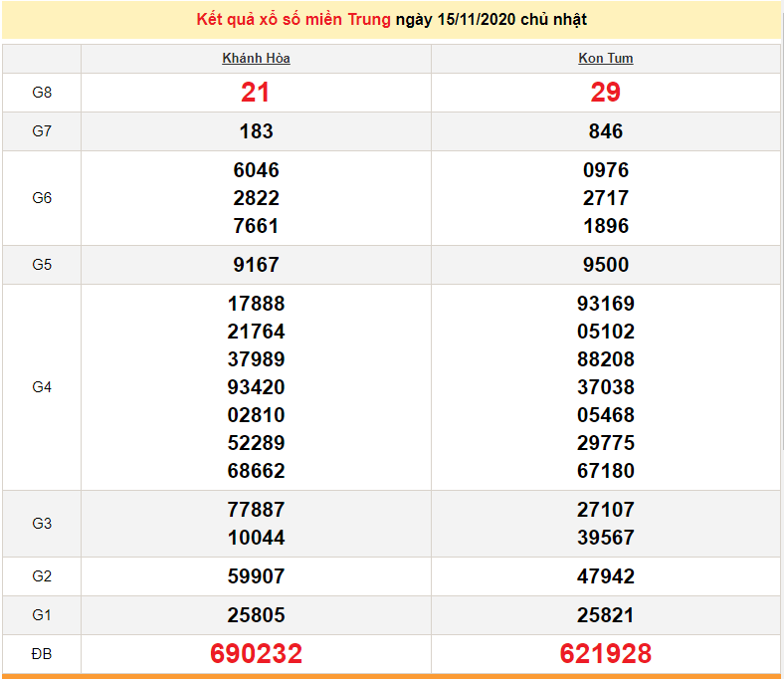Click Khánh Hòa G7 number 183

click(x=256, y=131)
